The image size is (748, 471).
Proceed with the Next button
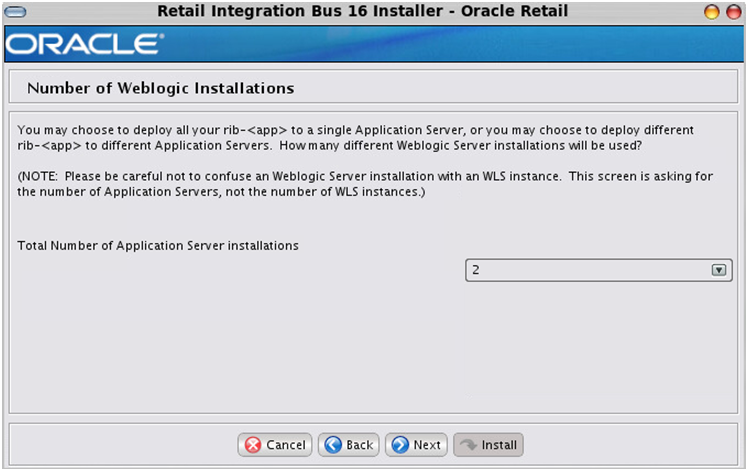tap(416, 445)
